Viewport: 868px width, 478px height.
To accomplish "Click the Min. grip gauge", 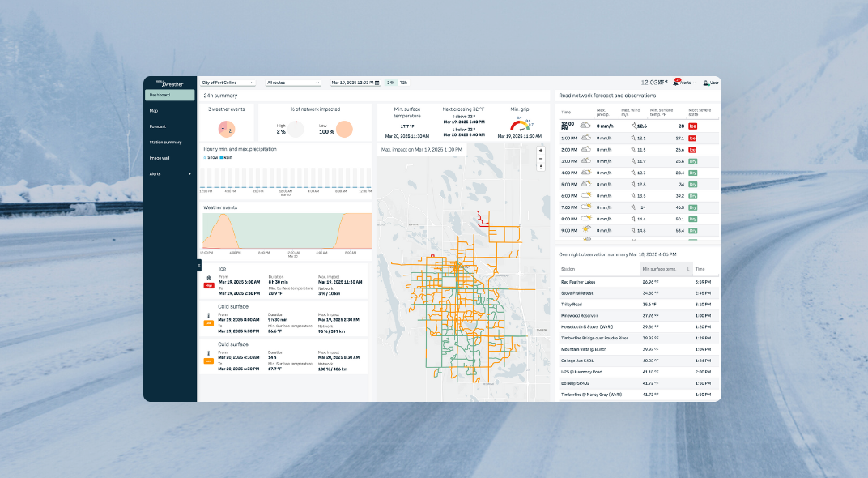I will [520, 125].
